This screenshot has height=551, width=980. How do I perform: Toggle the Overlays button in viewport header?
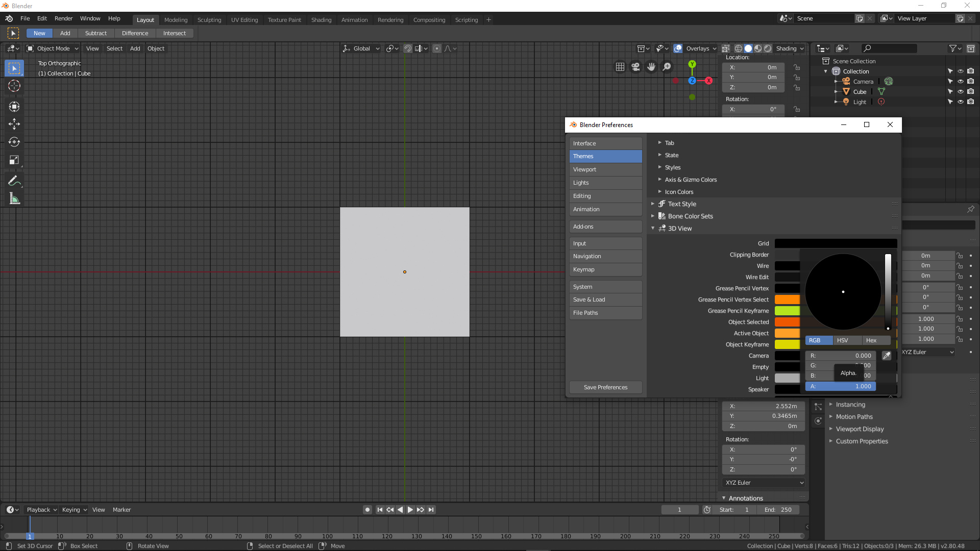[x=678, y=48]
